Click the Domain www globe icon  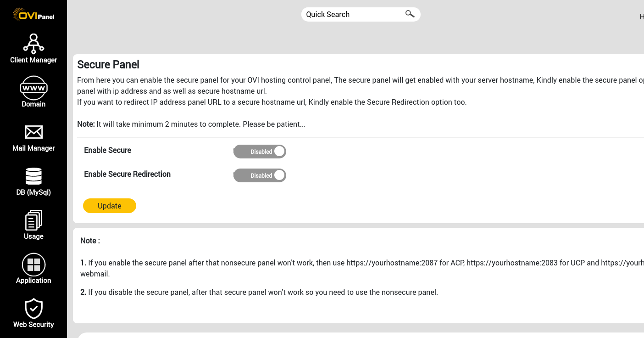pyautogui.click(x=33, y=88)
